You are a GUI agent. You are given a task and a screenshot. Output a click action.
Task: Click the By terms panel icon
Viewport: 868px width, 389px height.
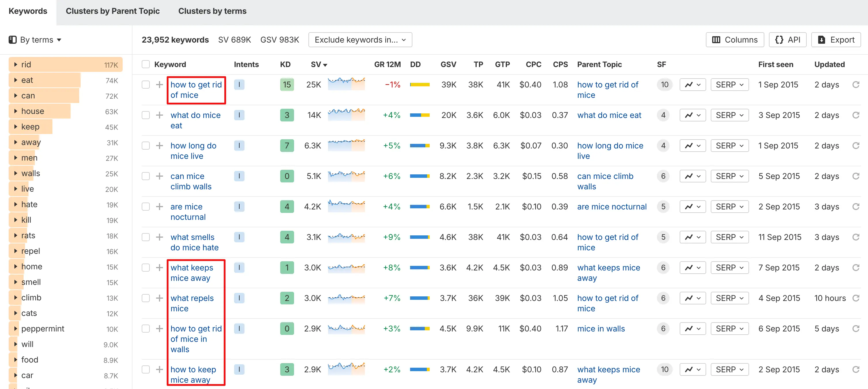[12, 40]
